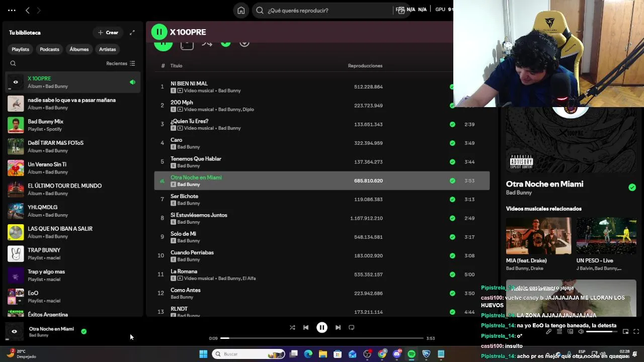
Task: Navigate back with the left arrow
Action: (27, 10)
